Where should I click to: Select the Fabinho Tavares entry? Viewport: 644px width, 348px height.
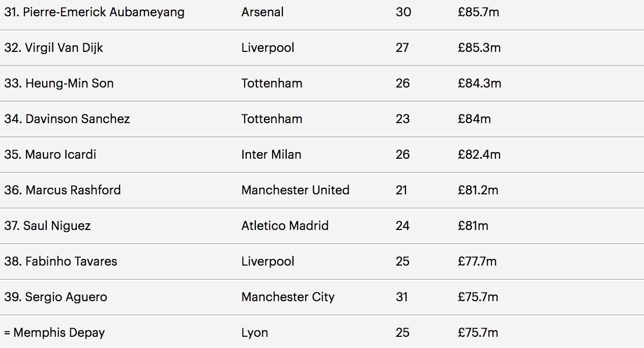point(61,262)
